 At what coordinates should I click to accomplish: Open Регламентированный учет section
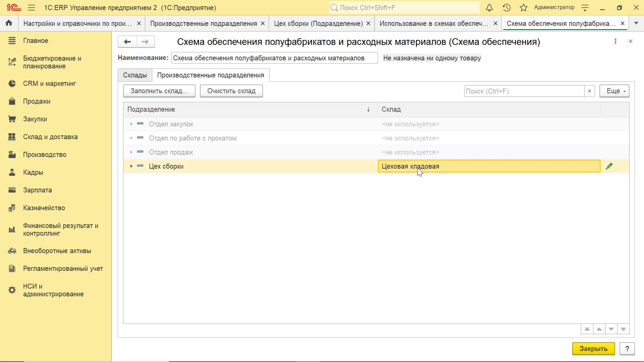tap(63, 268)
